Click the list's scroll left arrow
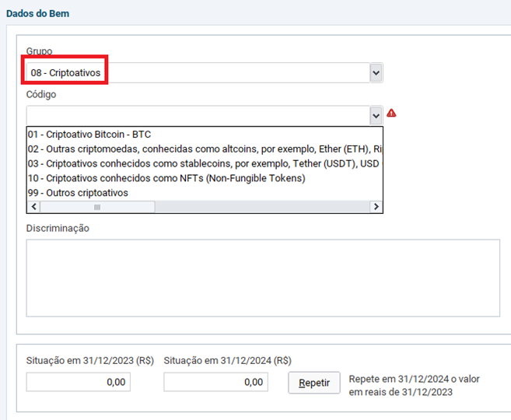This screenshot has width=511, height=420. [33, 207]
